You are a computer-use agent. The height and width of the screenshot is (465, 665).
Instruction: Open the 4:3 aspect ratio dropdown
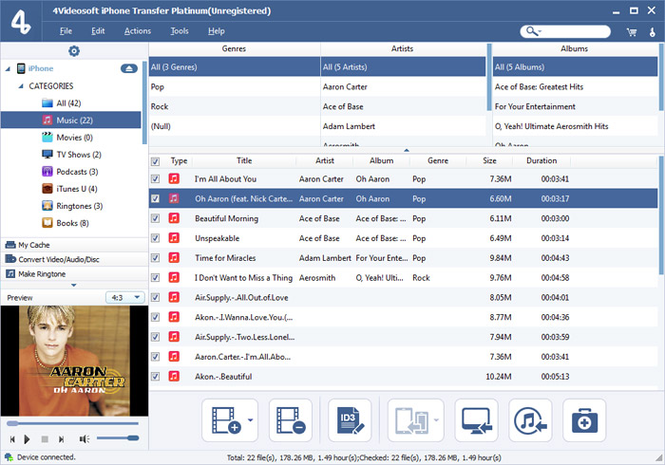125,297
